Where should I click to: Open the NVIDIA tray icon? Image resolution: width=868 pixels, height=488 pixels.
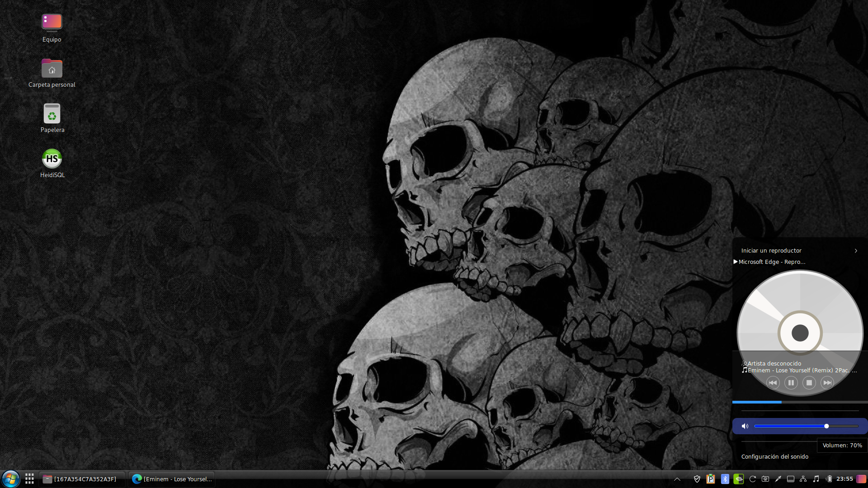click(739, 479)
